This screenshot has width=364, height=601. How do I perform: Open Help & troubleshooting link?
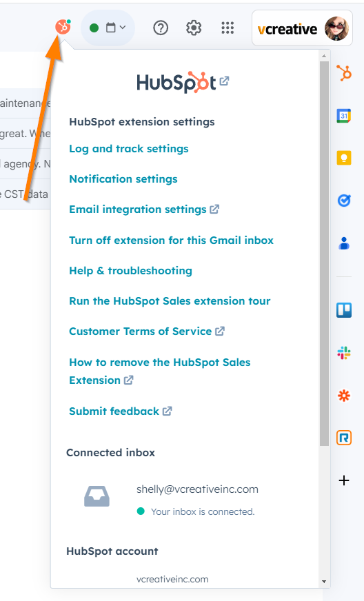tap(130, 271)
